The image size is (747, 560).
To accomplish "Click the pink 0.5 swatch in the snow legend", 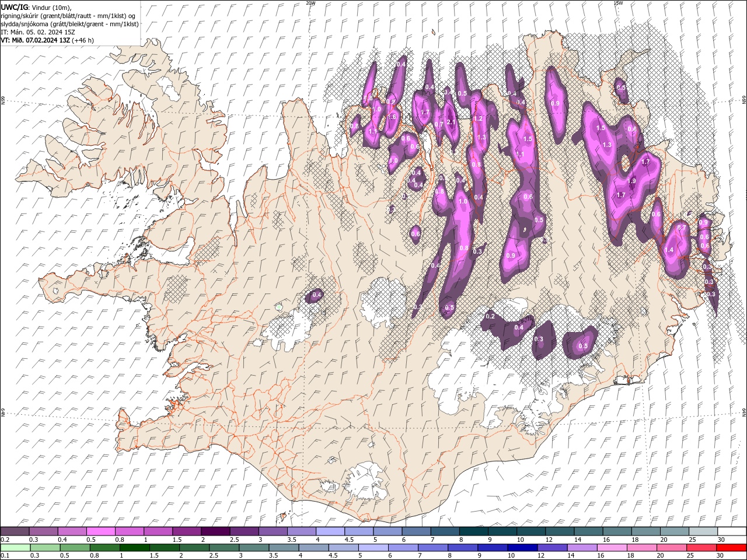I will tap(101, 531).
